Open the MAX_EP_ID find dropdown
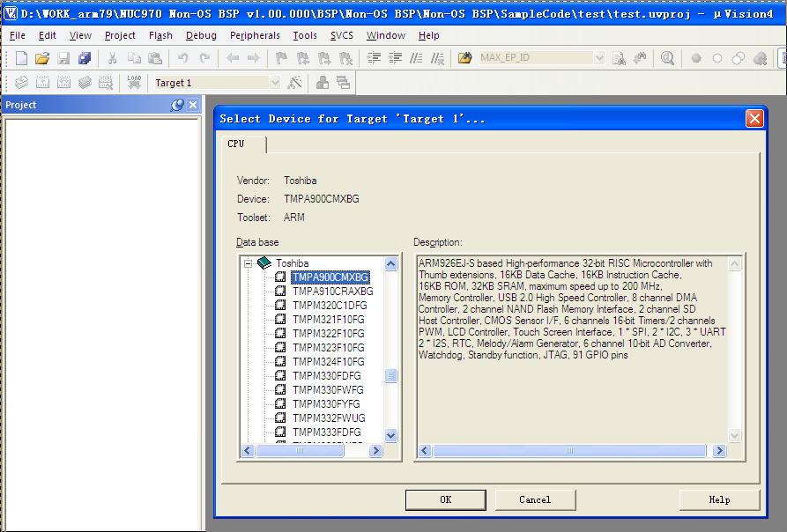Viewport: 787px width, 532px height. pyautogui.click(x=599, y=59)
